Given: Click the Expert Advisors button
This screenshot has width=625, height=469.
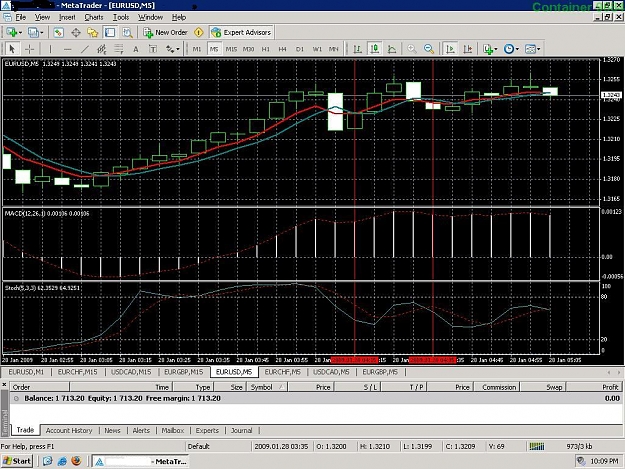Looking at the screenshot, I should [x=242, y=33].
